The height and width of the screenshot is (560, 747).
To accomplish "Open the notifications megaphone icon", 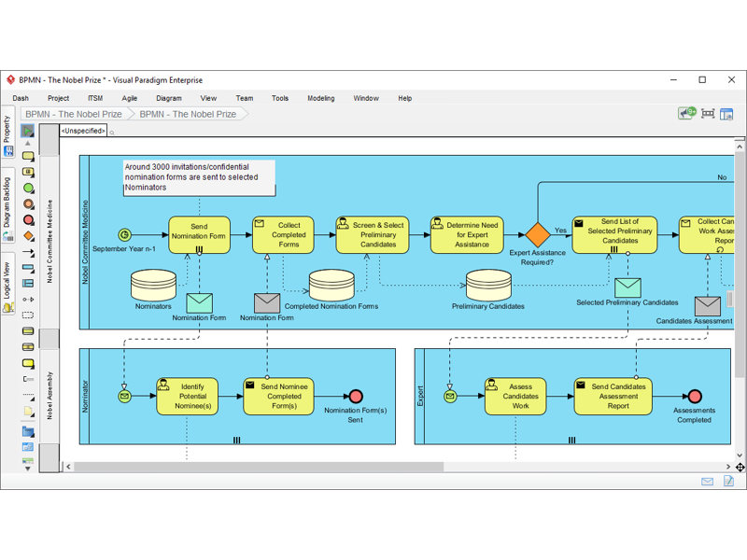I will [687, 113].
